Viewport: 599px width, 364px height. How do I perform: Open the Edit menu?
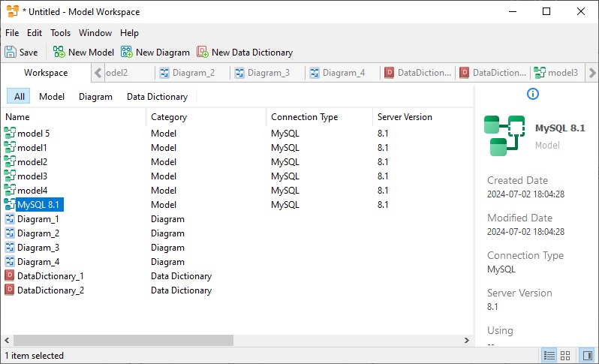[35, 33]
